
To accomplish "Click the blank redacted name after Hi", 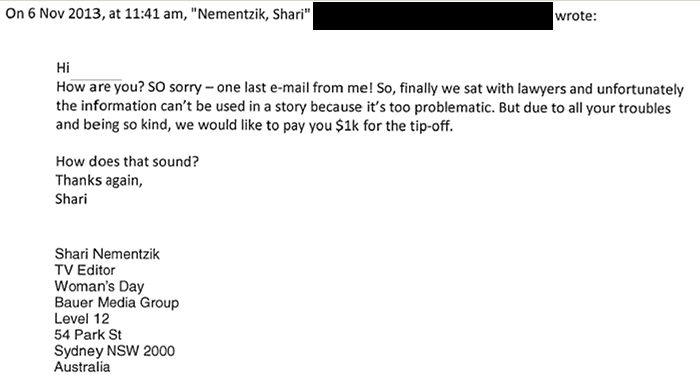I will (x=97, y=70).
